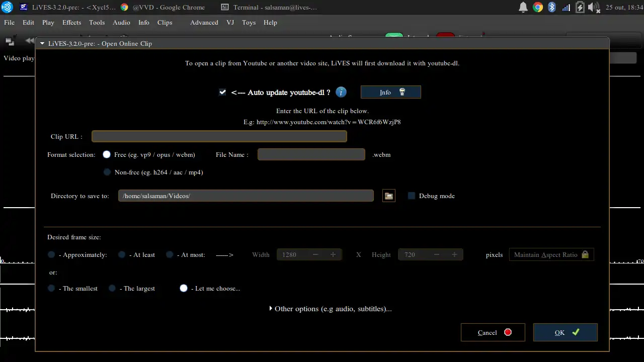644x362 pixels.
Task: Open the dialog window menu arrow
Action: click(x=42, y=44)
